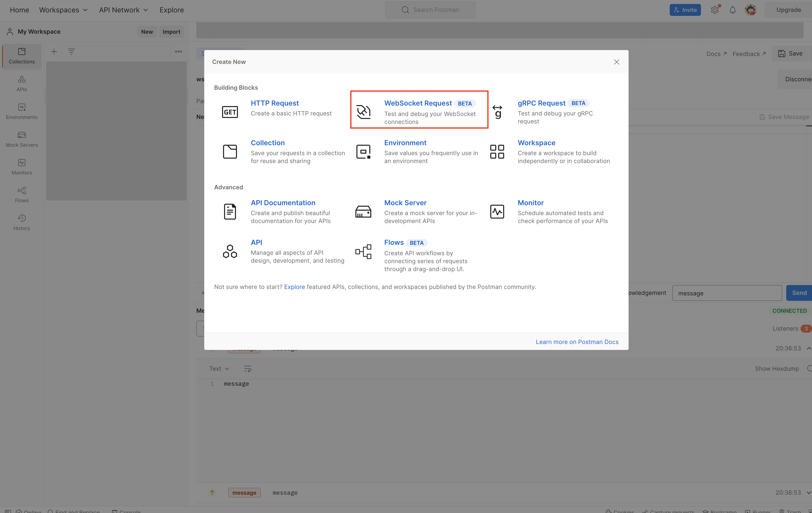Click the Collection folder icon
The image size is (812, 513).
230,151
